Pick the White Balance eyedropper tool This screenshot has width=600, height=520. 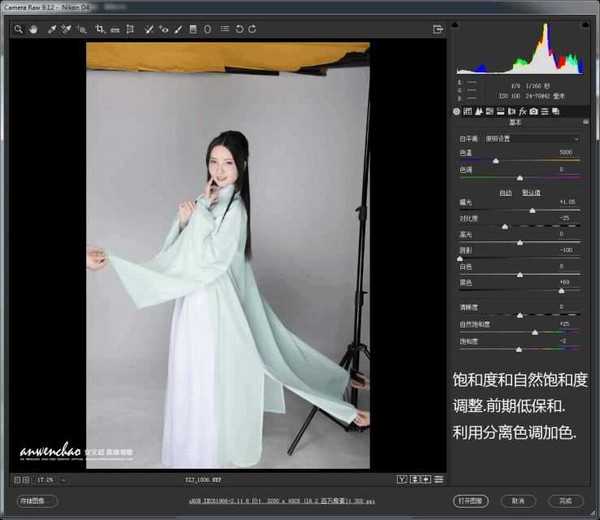tap(51, 30)
